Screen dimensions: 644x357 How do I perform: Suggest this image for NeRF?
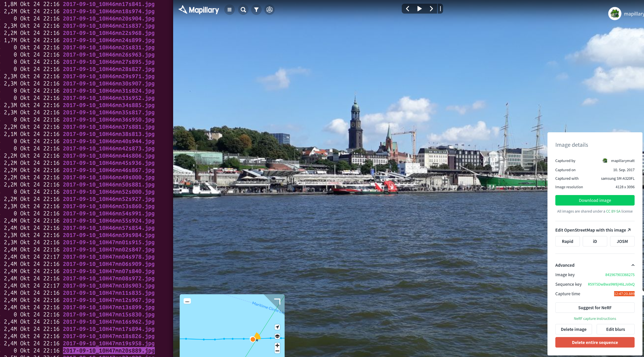coord(595,308)
